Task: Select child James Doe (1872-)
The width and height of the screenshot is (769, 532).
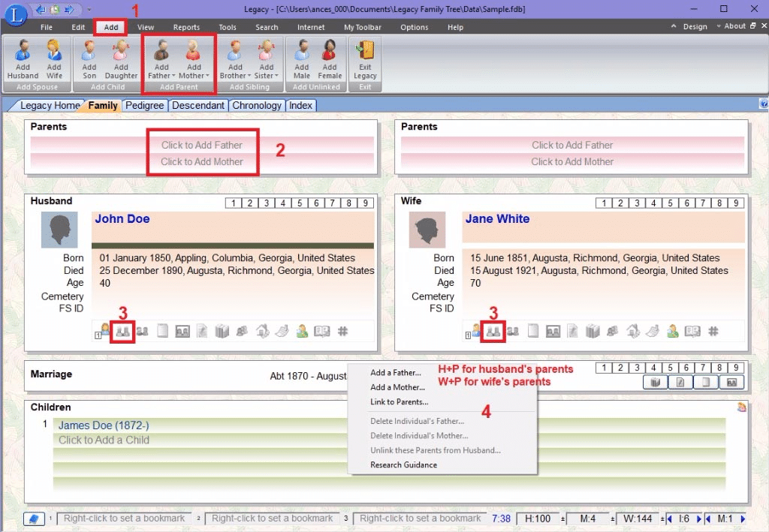Action: tap(104, 425)
